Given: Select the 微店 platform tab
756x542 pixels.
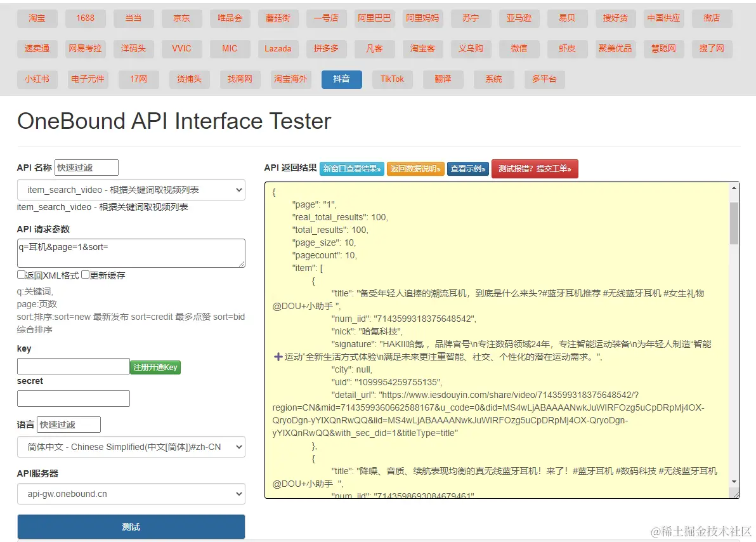Looking at the screenshot, I should pyautogui.click(x=712, y=18).
